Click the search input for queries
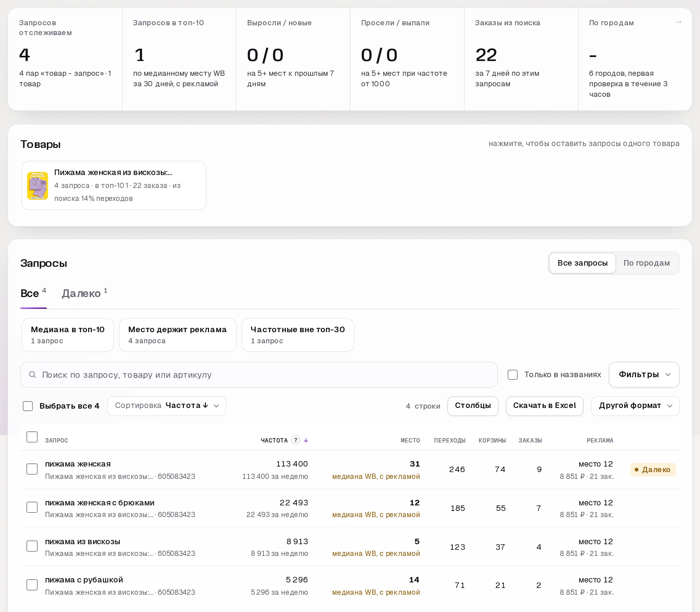This screenshot has height=612, width=700. [x=259, y=375]
